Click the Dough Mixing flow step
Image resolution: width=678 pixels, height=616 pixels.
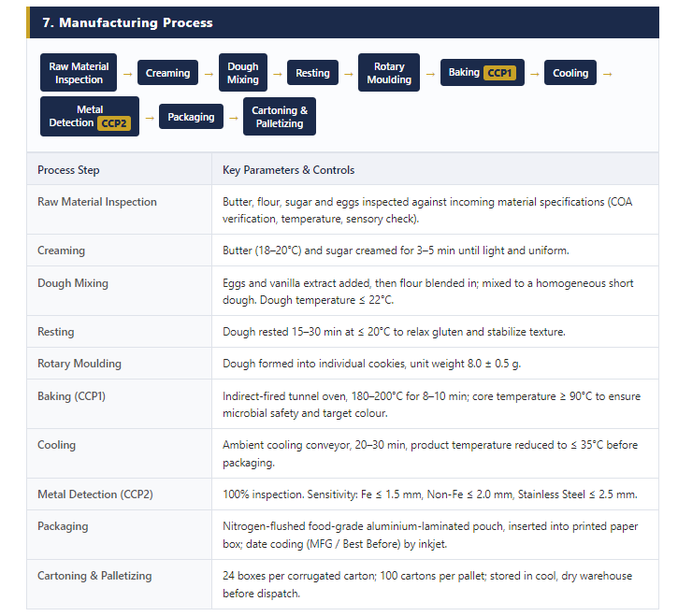click(243, 73)
